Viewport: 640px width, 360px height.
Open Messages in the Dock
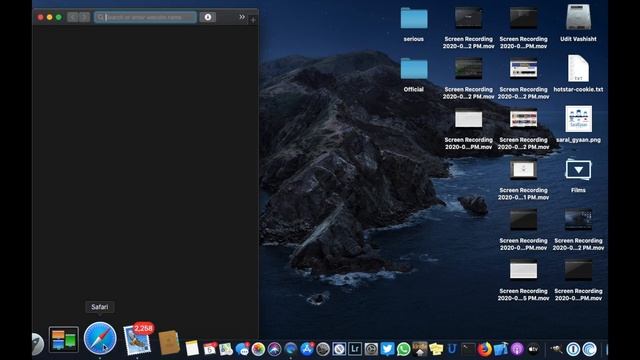242,349
